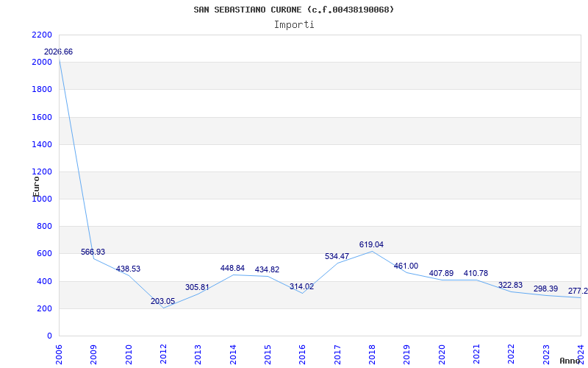Viewport: 588px width, 368px height.
Task: Select the 407.89 value label
Action: point(441,274)
